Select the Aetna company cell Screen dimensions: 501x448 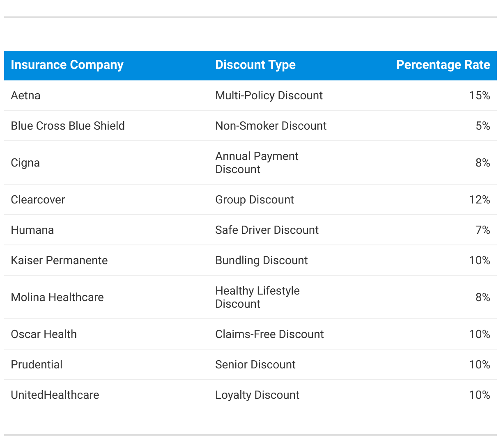tap(25, 96)
